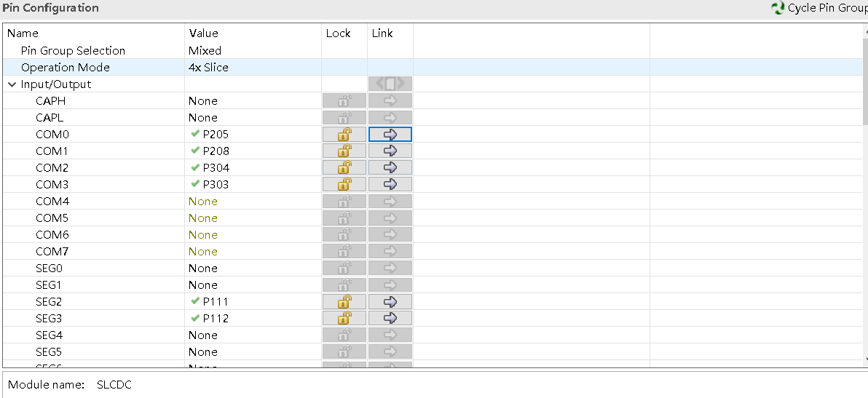Click the disabled link arrow for COM4
868x398 pixels.
390,202
